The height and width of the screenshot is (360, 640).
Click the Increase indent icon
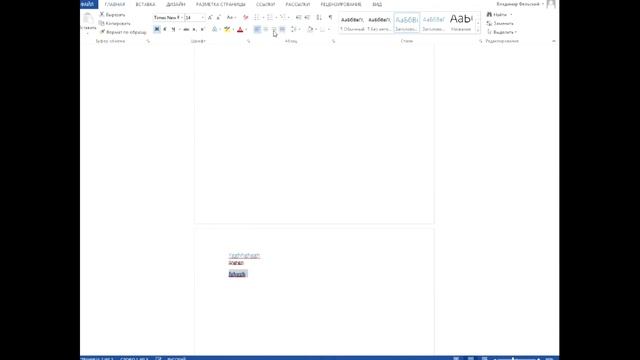[307, 18]
